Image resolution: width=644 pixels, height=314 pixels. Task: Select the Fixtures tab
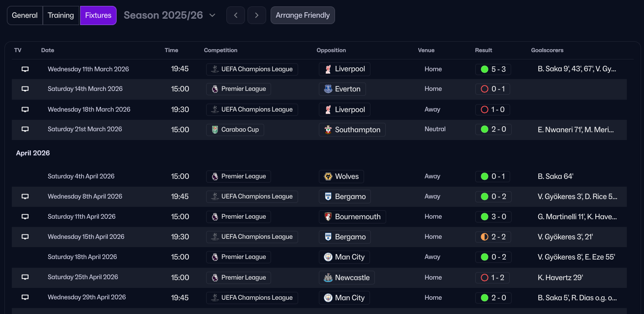(x=98, y=15)
